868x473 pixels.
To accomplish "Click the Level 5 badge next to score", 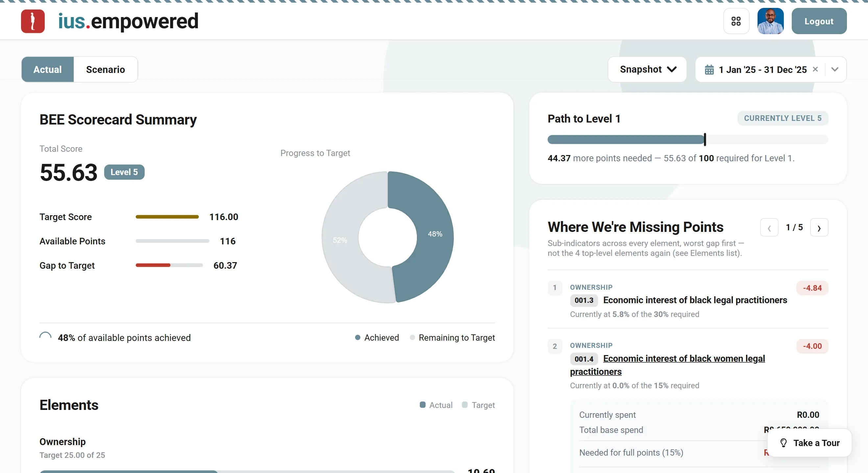I will [x=124, y=172].
